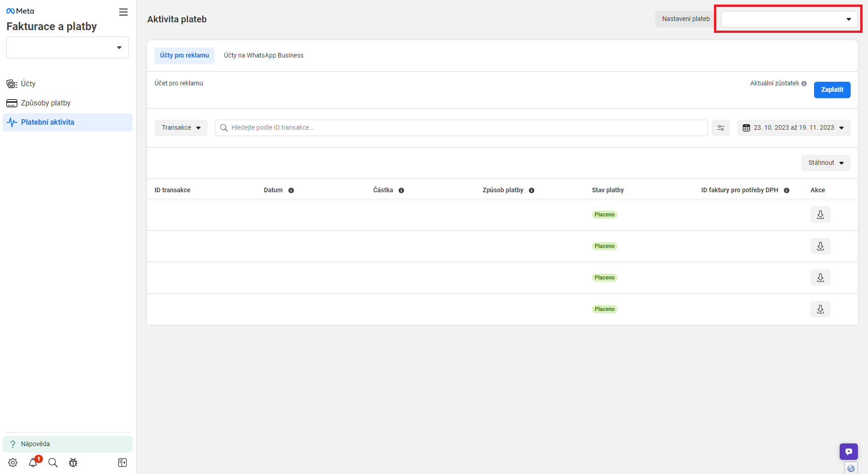Open the top-right account dropdown
Image resolution: width=868 pixels, height=474 pixels.
coord(789,19)
